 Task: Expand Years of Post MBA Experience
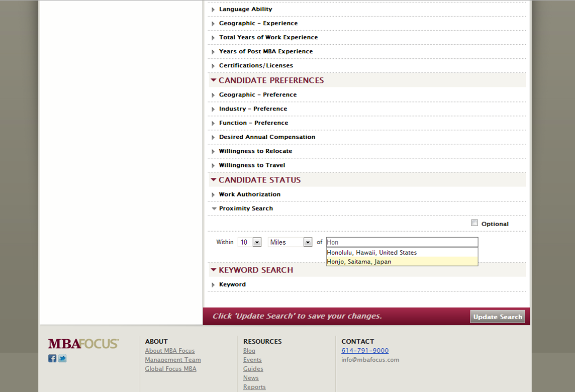coord(265,51)
